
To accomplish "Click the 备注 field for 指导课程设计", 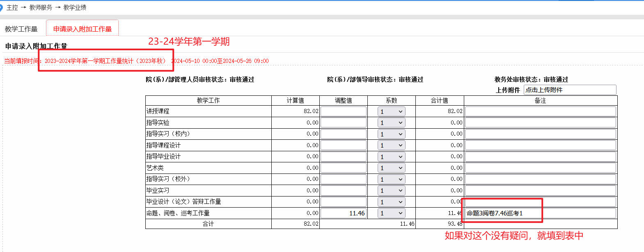I will (541, 145).
